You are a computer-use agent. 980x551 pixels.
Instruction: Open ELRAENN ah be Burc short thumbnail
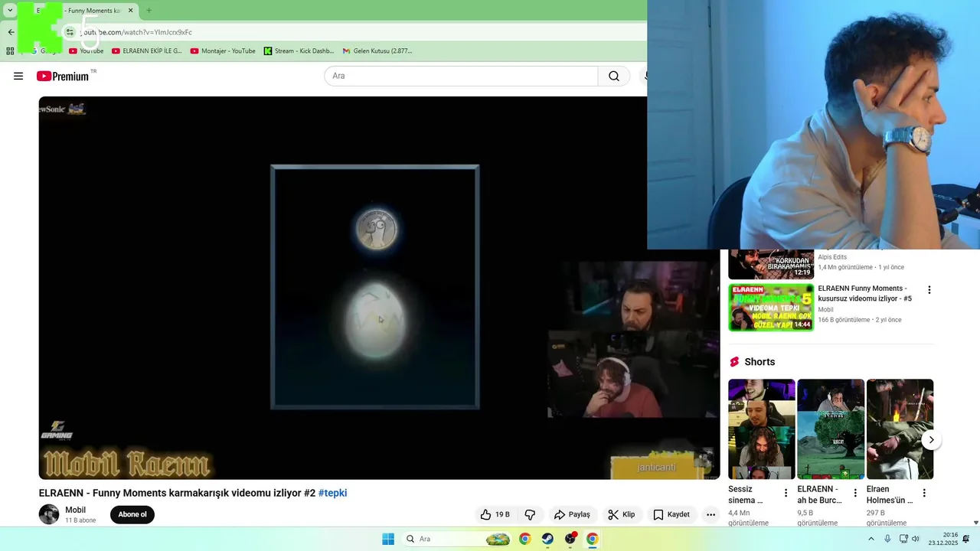[831, 429]
